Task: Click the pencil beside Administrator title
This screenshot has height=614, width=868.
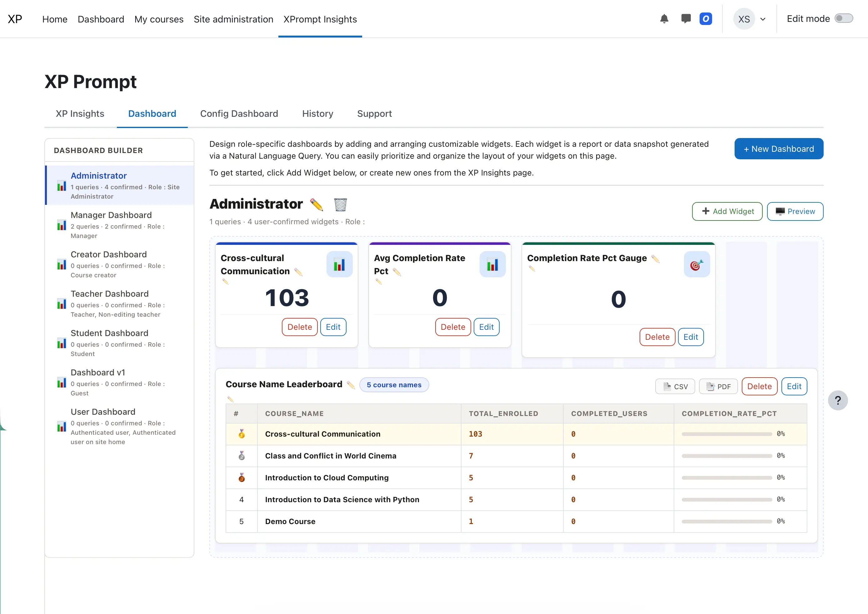Action: [317, 205]
